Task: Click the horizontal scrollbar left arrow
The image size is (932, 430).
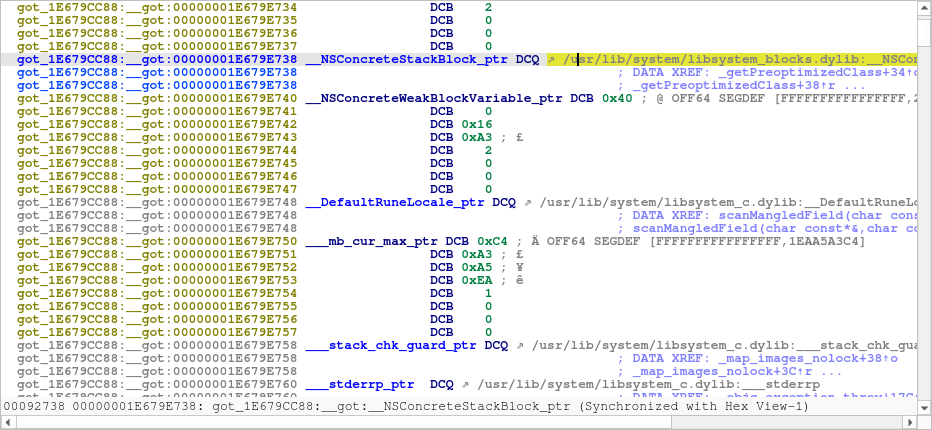Action: tap(9, 422)
